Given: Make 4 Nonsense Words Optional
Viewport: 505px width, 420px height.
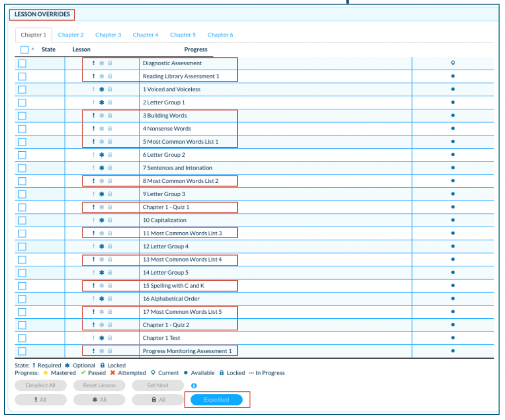Looking at the screenshot, I should 102,128.
